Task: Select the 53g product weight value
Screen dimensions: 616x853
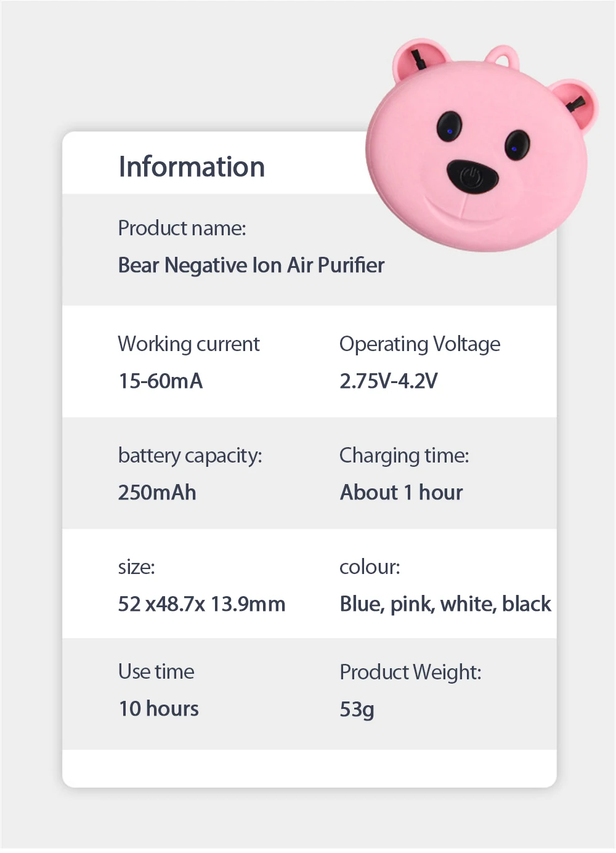Action: pos(357,709)
